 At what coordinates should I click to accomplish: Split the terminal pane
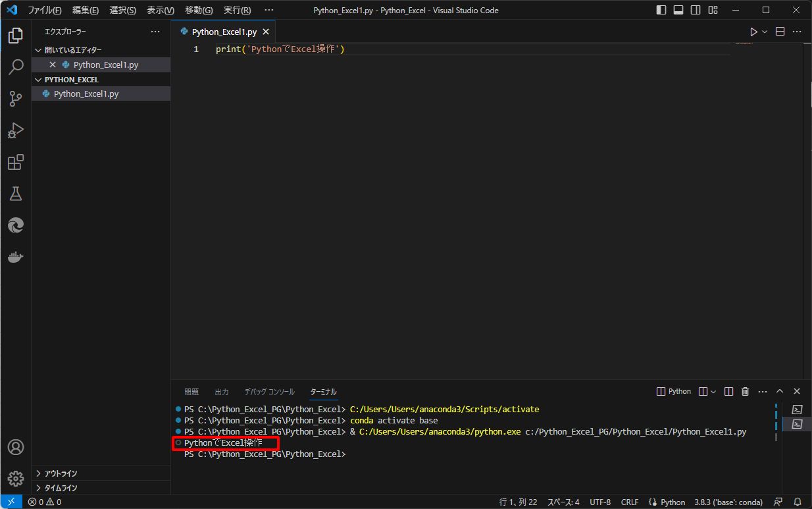coord(728,391)
